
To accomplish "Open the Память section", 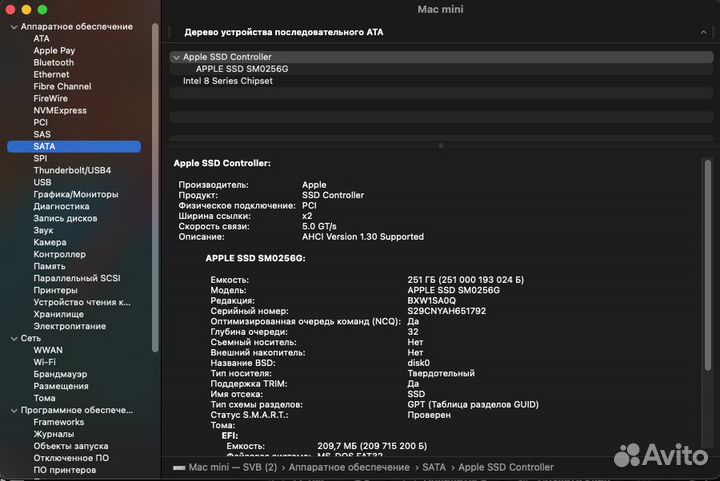I will (49, 266).
